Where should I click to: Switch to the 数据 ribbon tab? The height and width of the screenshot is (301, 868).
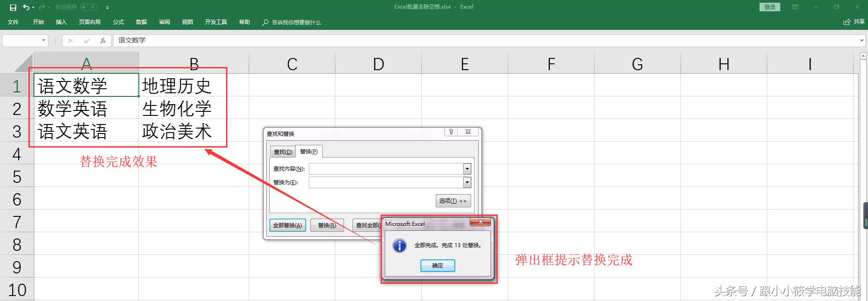click(x=142, y=22)
